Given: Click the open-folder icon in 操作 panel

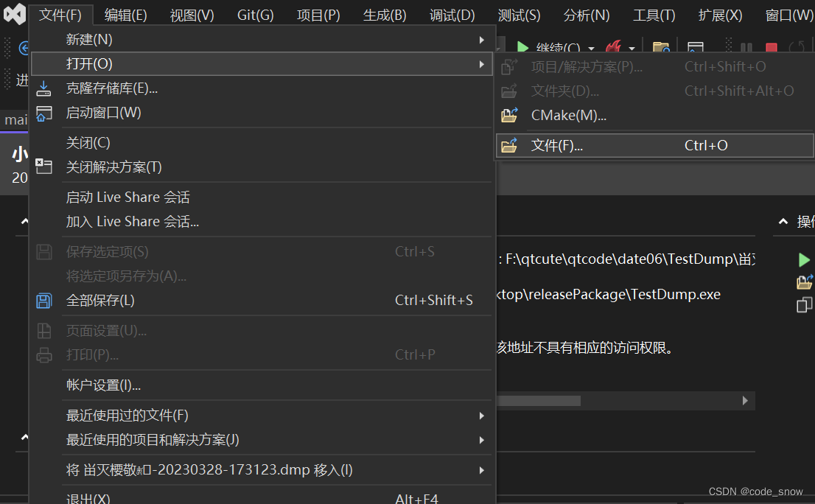Looking at the screenshot, I should [x=805, y=281].
